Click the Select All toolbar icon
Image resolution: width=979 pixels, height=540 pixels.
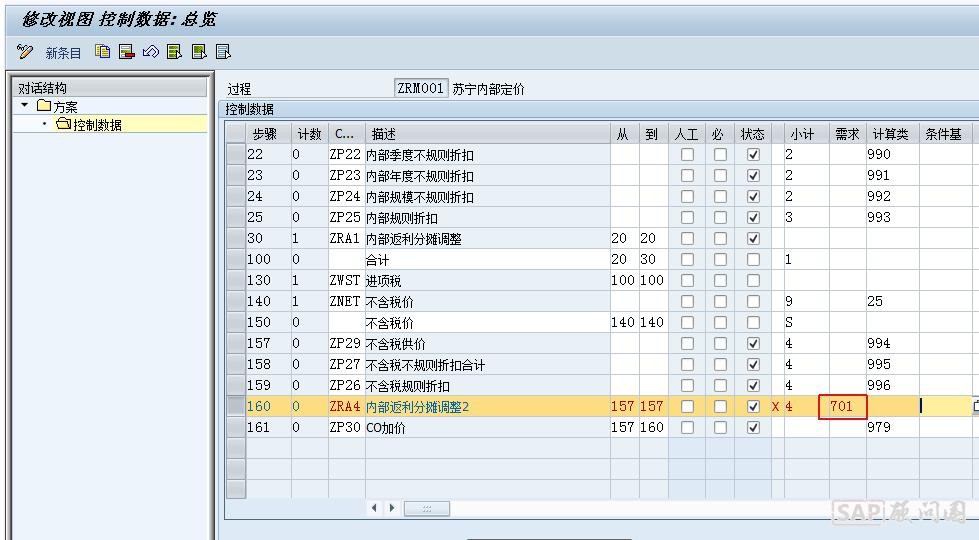tap(175, 52)
